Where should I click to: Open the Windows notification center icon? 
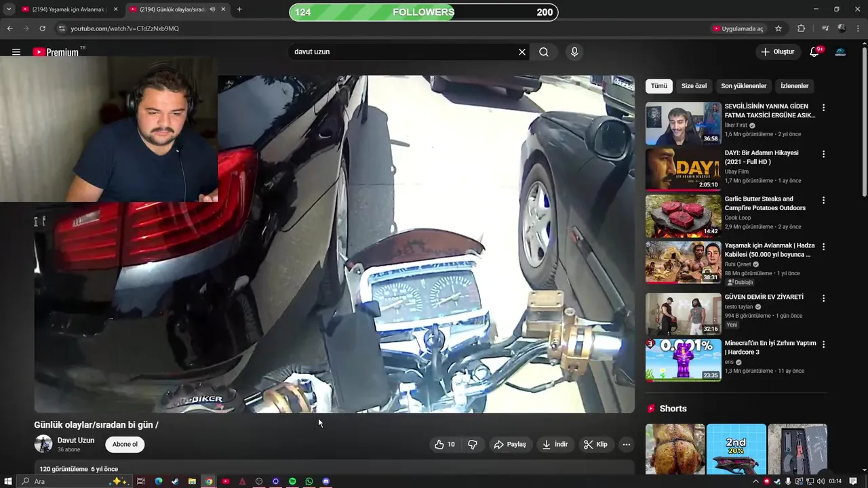853,481
